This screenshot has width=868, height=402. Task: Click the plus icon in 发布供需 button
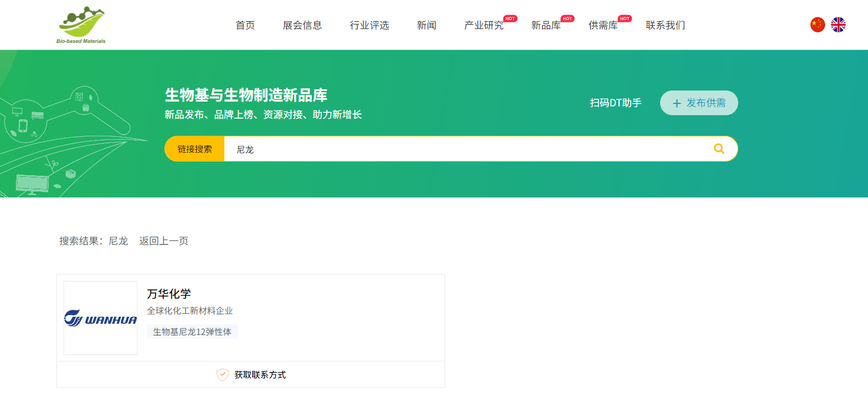point(677,103)
